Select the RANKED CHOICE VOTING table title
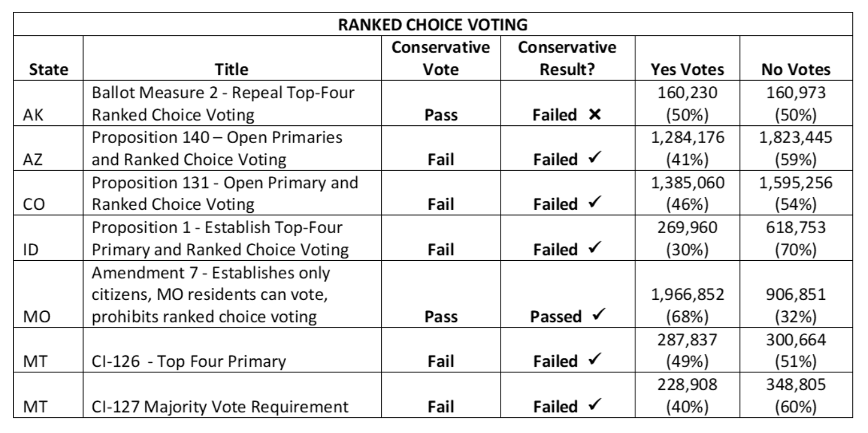 click(432, 24)
